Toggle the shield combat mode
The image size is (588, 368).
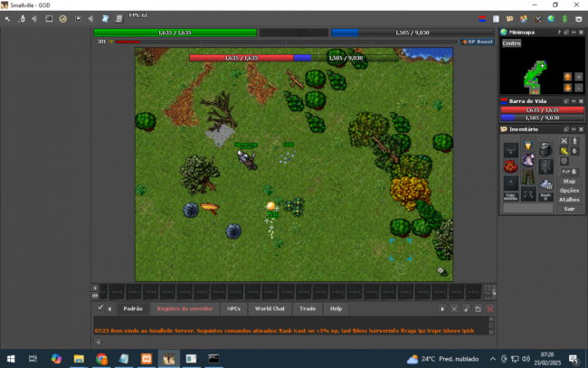[564, 161]
